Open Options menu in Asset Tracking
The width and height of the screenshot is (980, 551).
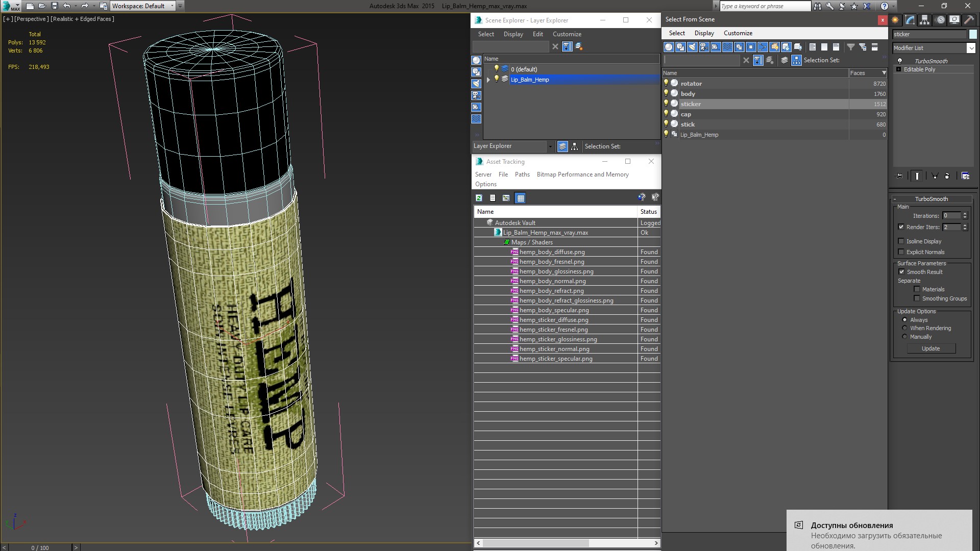485,184
